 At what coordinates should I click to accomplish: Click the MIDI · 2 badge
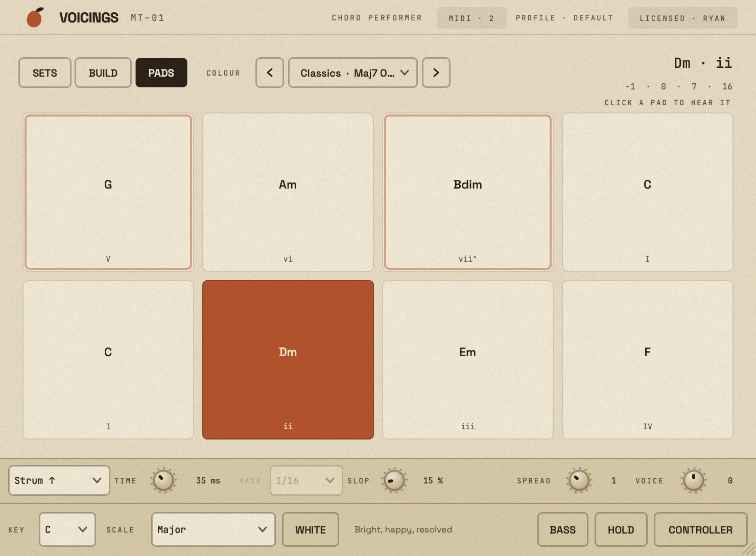coord(471,18)
